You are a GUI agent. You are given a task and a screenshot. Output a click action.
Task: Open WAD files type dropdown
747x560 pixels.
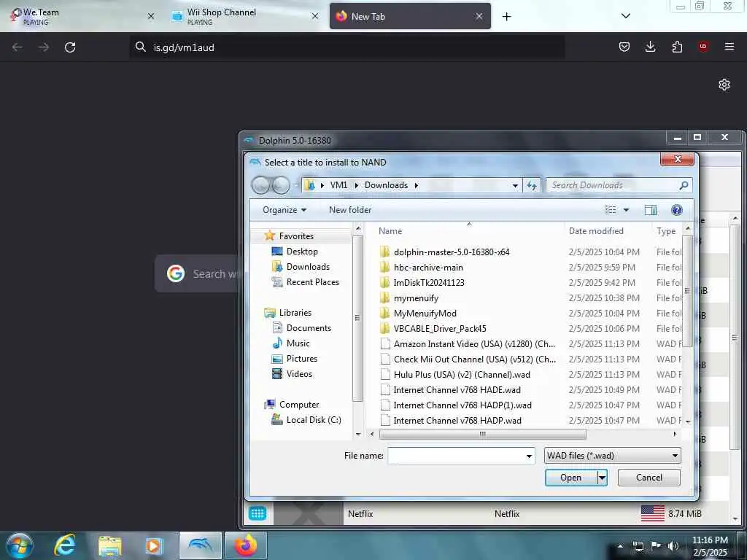click(612, 456)
